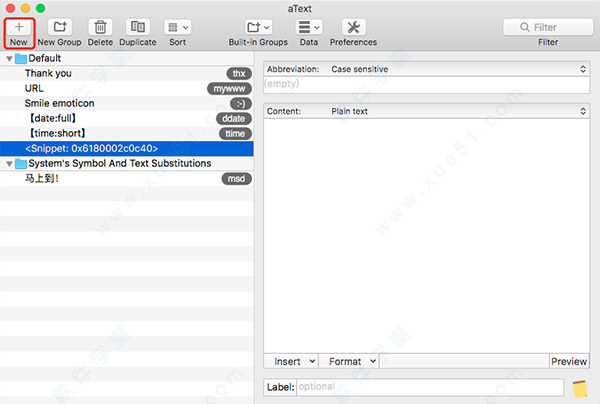Click the yellow sticky note icon
The height and width of the screenshot is (404, 600).
pos(580,389)
